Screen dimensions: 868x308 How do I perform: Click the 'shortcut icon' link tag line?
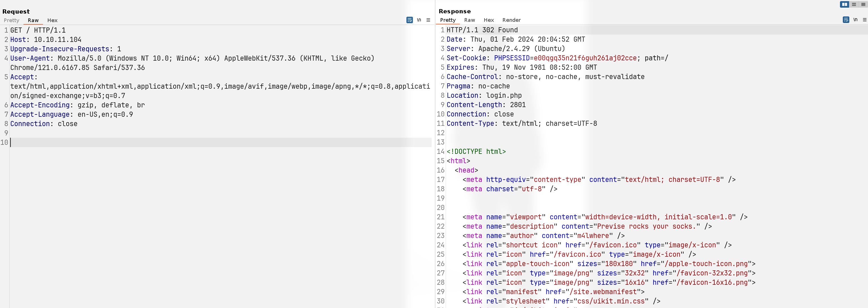pos(597,245)
